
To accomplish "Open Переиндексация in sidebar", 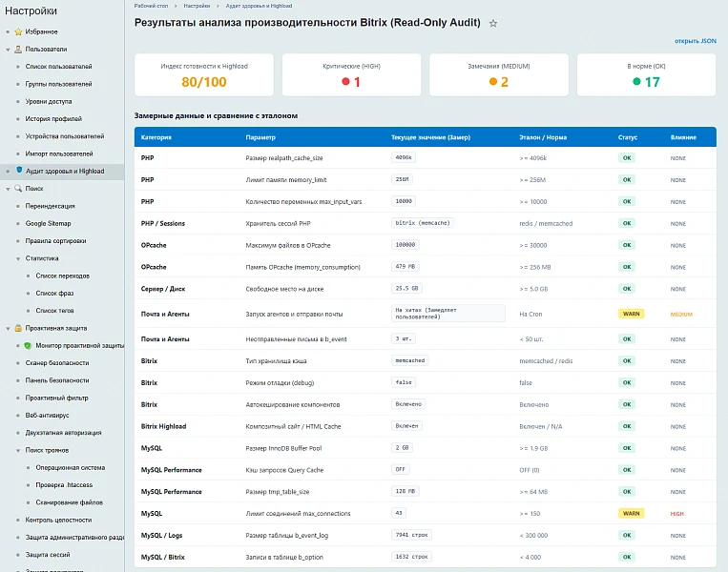I will click(x=51, y=206).
